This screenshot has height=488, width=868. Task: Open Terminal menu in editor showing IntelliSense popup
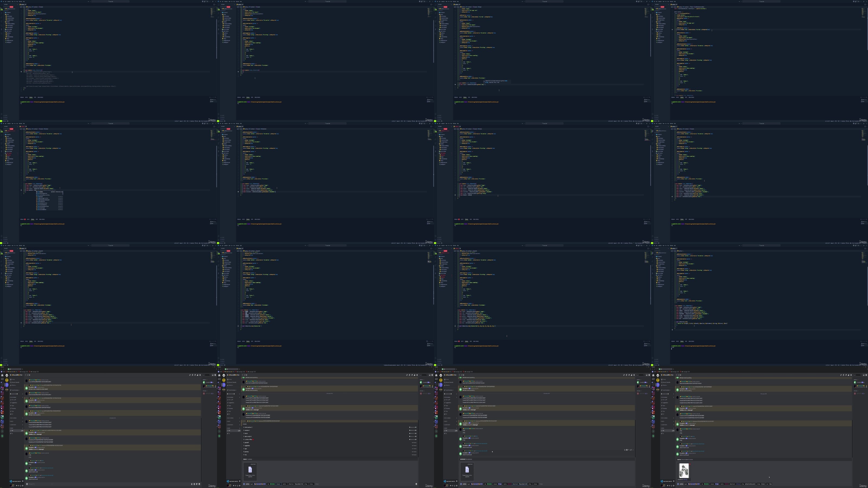20,124
